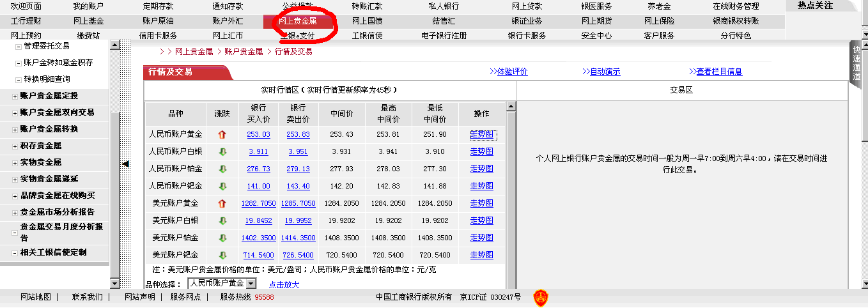868x308 pixels.
Task: Click the left menu scrollbar up arrow
Action: click(x=115, y=45)
